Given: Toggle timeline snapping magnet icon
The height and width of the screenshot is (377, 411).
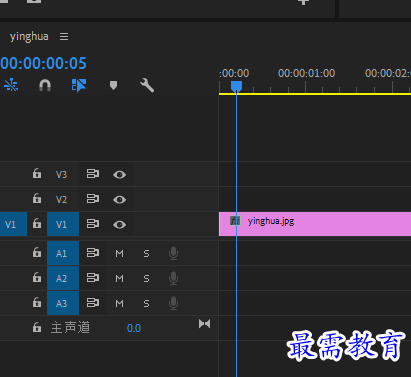Looking at the screenshot, I should click(45, 85).
